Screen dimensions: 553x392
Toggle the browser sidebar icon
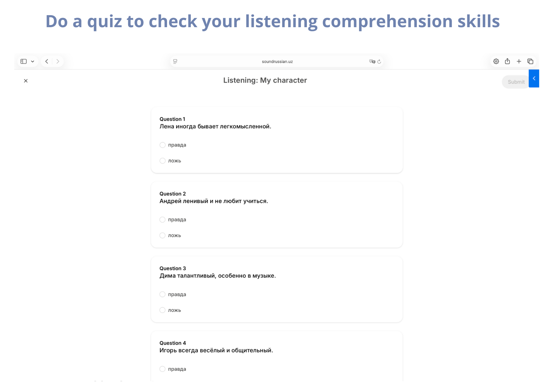(23, 61)
